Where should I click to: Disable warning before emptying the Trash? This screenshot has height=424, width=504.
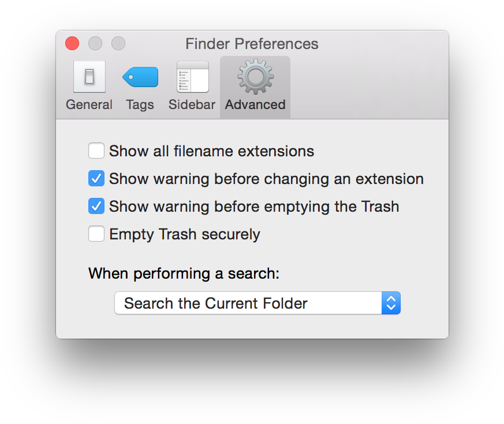(96, 206)
